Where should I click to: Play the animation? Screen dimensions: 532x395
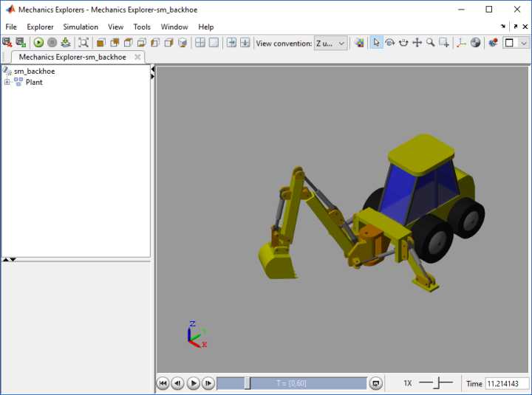pyautogui.click(x=193, y=383)
